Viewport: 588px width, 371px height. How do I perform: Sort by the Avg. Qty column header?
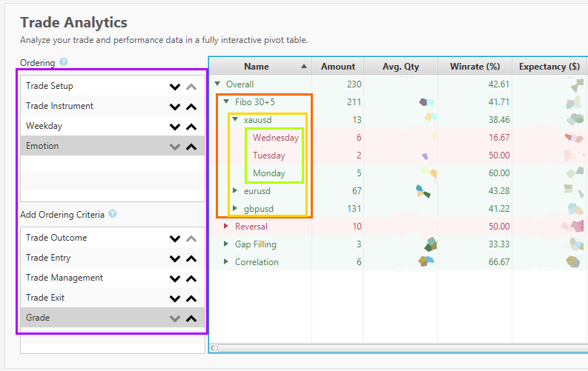pos(400,66)
